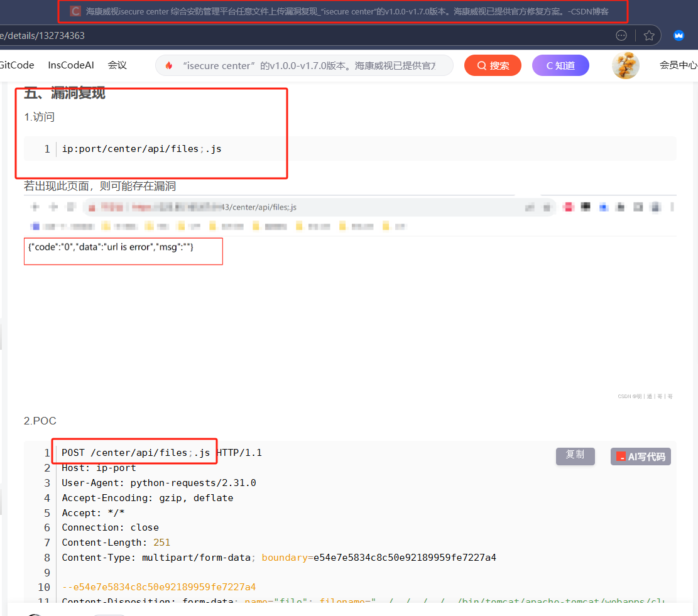Click code line ip:port/center/api/files;.js

tap(141, 149)
